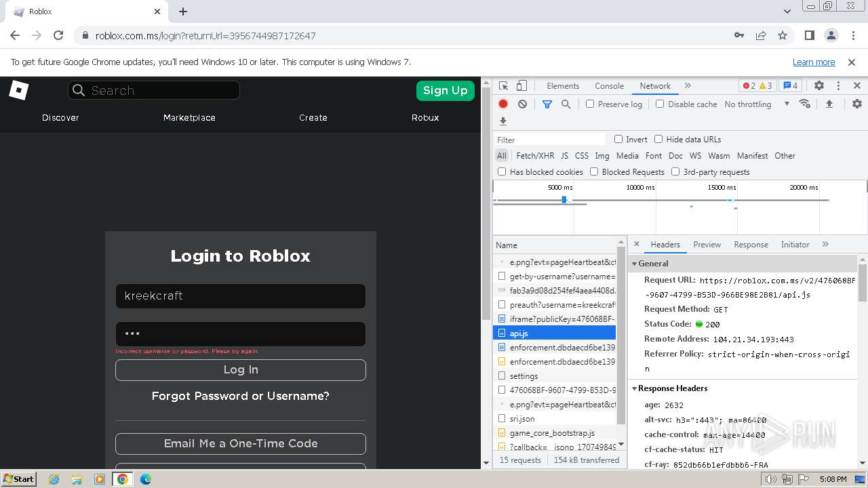
Task: Click the errors and warnings counter
Action: pos(757,86)
